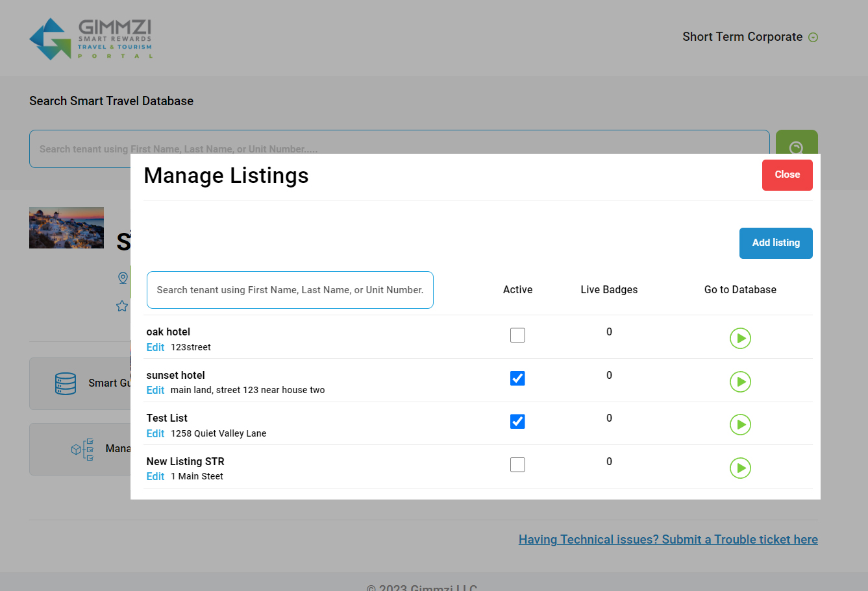
Task: Click the modal tenant search field
Action: coord(290,290)
